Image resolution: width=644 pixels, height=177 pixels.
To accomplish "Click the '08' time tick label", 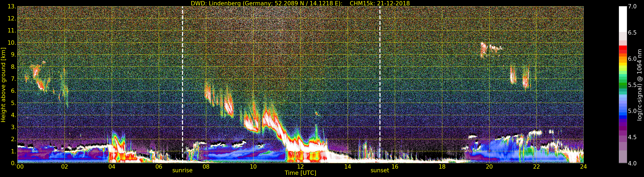I will click(x=206, y=167).
